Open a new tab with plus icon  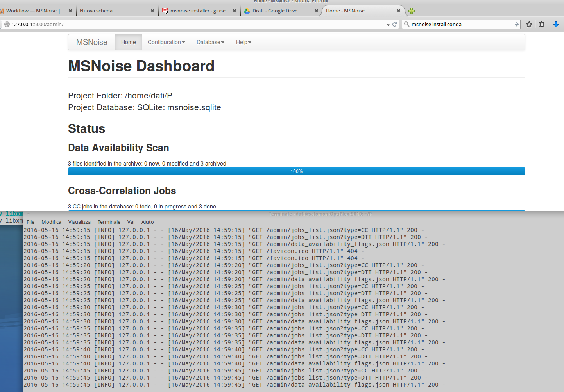(x=411, y=11)
